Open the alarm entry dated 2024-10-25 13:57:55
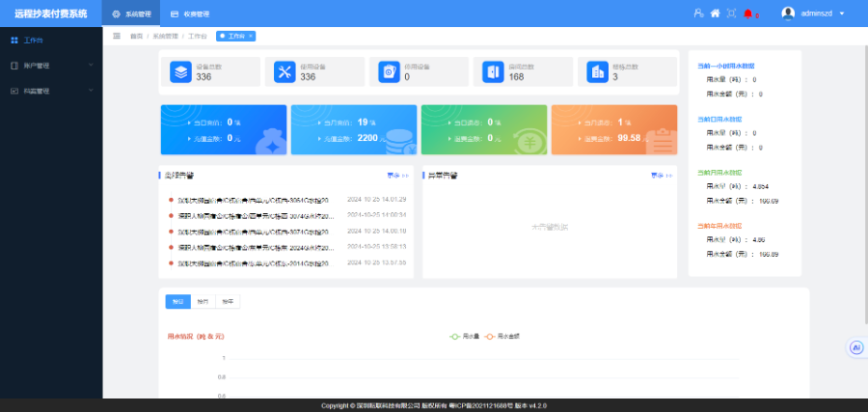 coord(287,263)
